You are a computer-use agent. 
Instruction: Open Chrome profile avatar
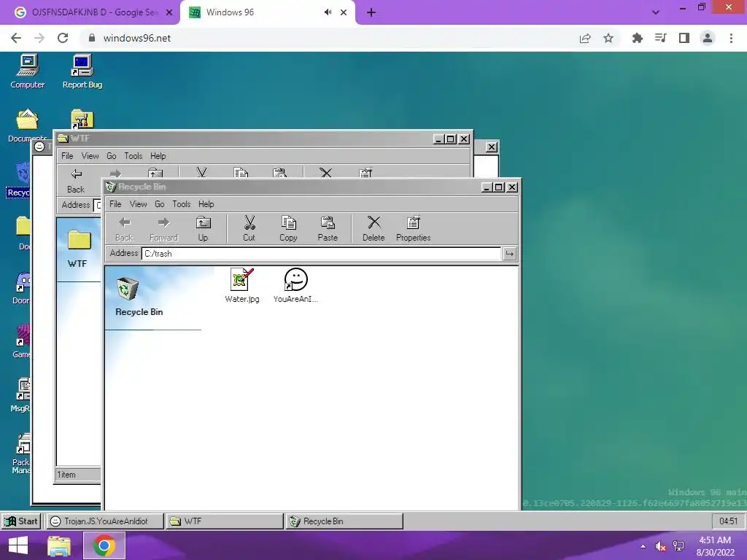pos(708,38)
